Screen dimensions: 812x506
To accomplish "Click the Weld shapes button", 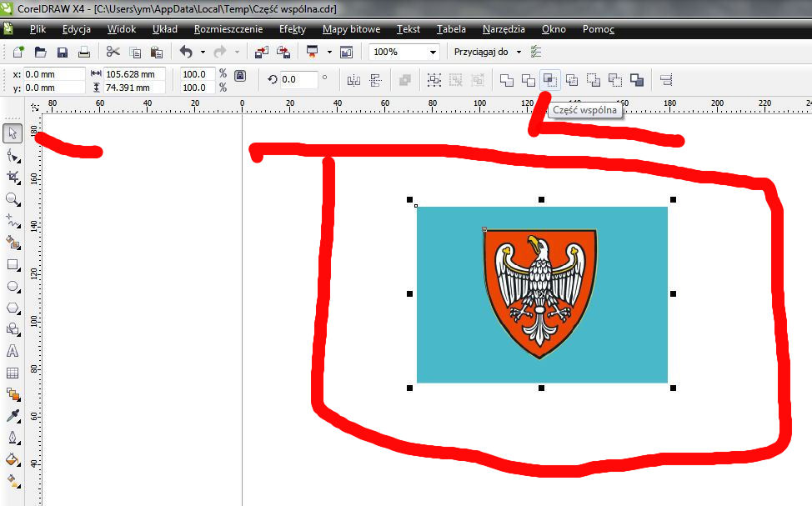I will 506,80.
